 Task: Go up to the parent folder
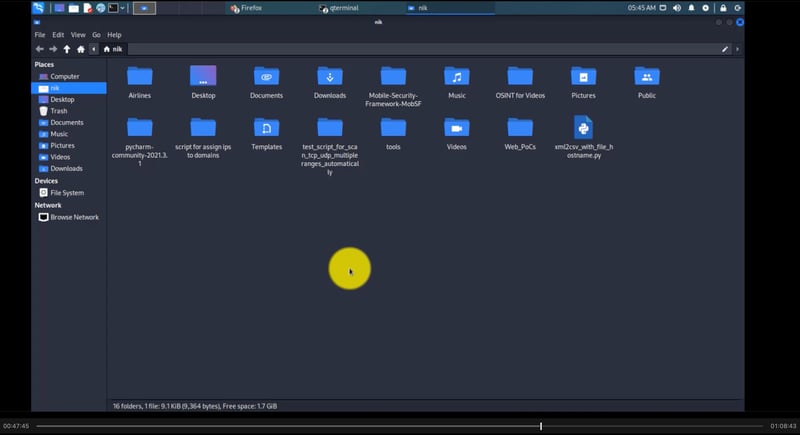click(67, 49)
